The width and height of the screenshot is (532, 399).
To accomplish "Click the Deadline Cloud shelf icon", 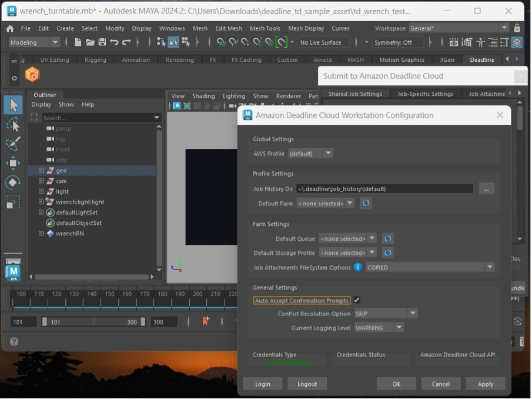I will [x=32, y=75].
